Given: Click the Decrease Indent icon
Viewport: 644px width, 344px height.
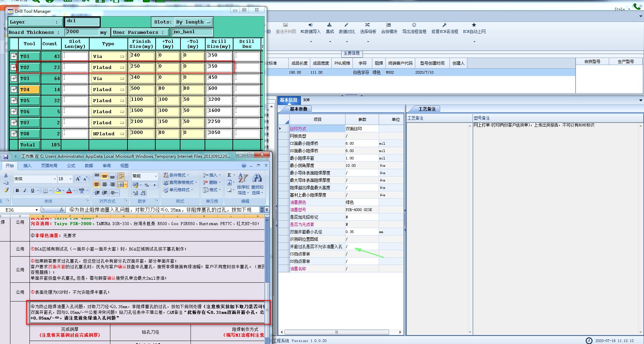Looking at the screenshot, I should (x=97, y=193).
